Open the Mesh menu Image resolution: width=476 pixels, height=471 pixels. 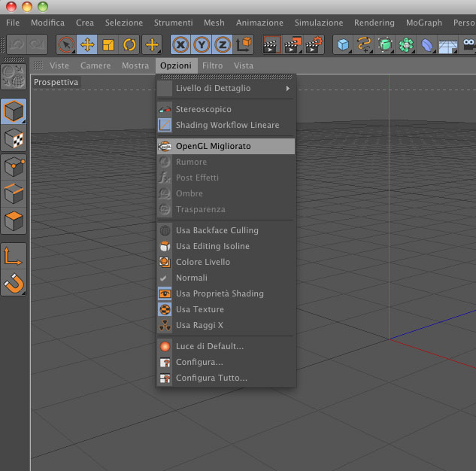[214, 23]
